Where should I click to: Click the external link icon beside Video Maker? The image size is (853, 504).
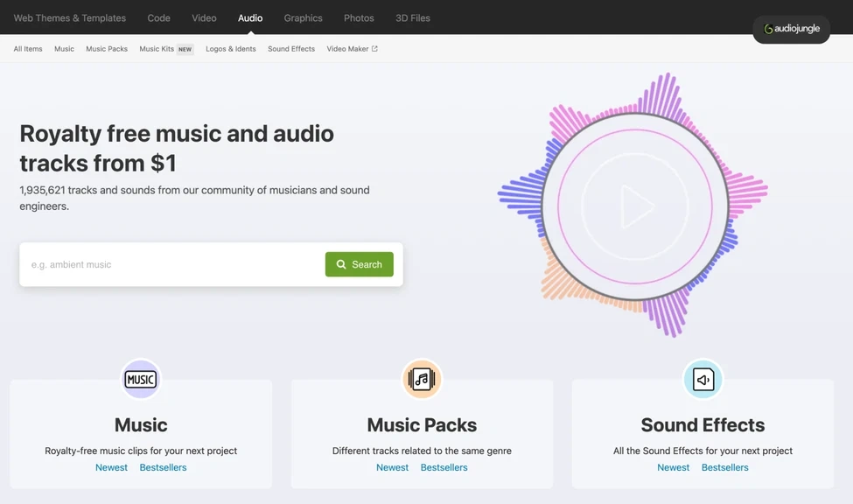(374, 48)
